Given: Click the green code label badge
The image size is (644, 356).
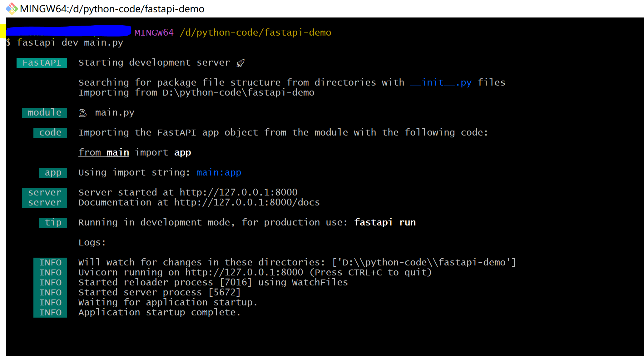Looking at the screenshot, I should coord(50,132).
